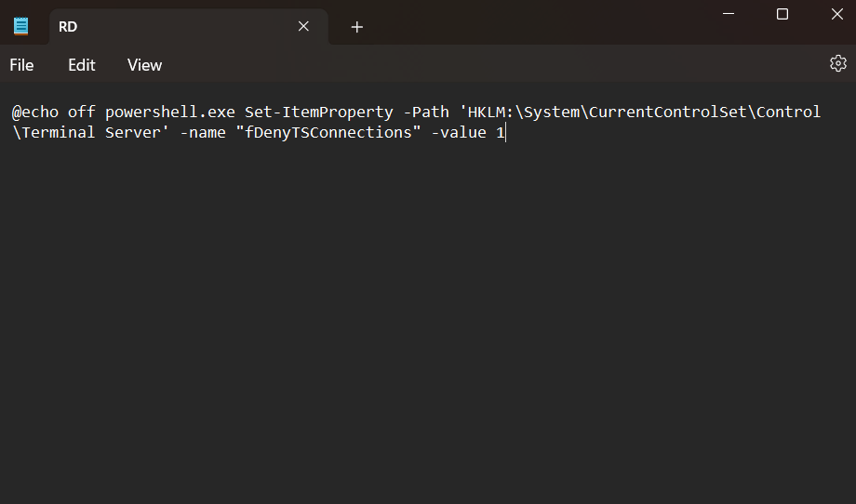
Task: Maximize the Notepad window
Action: (x=782, y=14)
